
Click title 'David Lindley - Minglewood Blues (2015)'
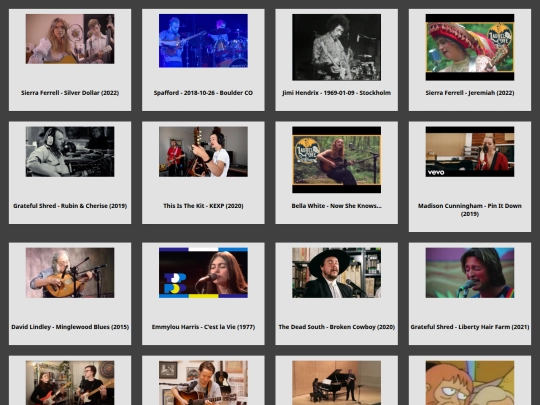(70, 327)
